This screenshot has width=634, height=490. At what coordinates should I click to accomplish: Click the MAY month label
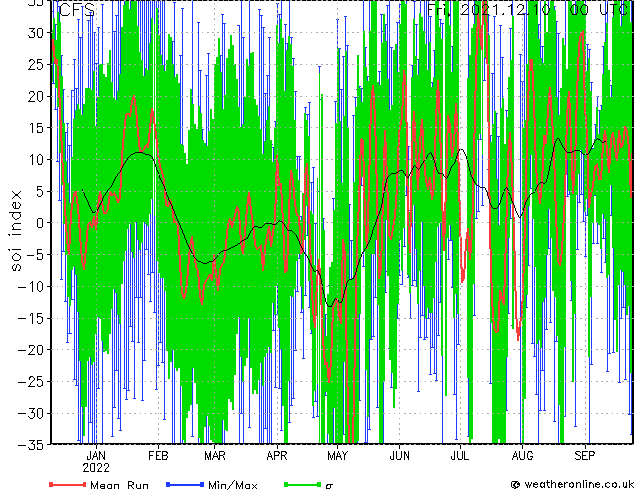pyautogui.click(x=337, y=456)
